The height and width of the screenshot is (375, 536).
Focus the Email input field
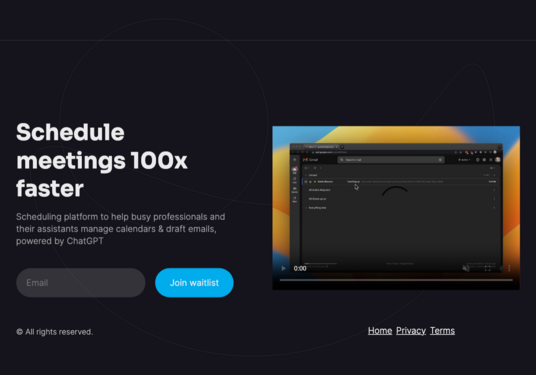(x=81, y=283)
